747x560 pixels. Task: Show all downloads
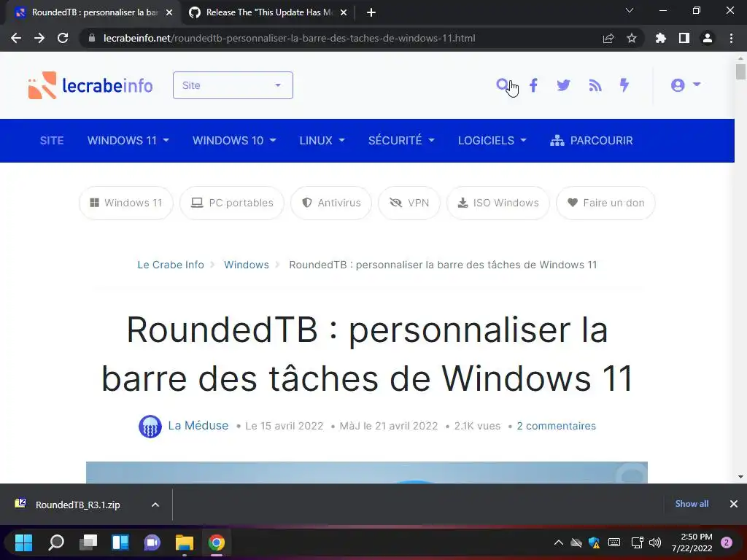pyautogui.click(x=692, y=504)
